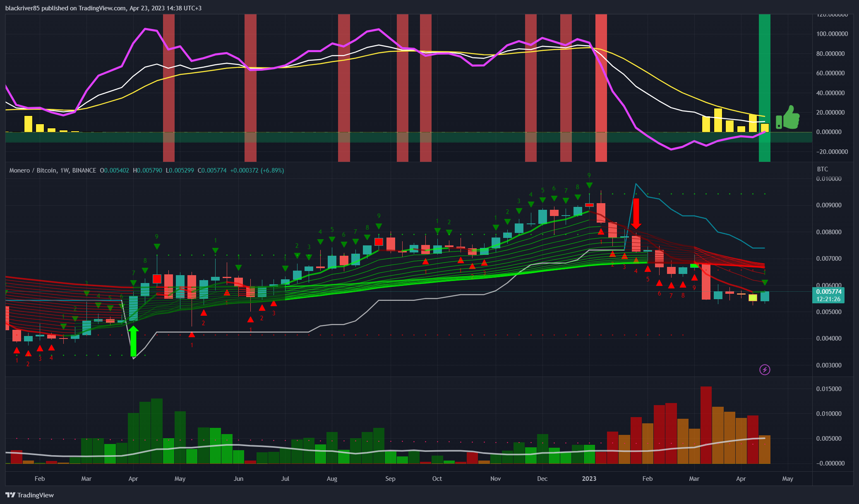Click the high value H0.005790
The image size is (859, 504).
(147, 170)
